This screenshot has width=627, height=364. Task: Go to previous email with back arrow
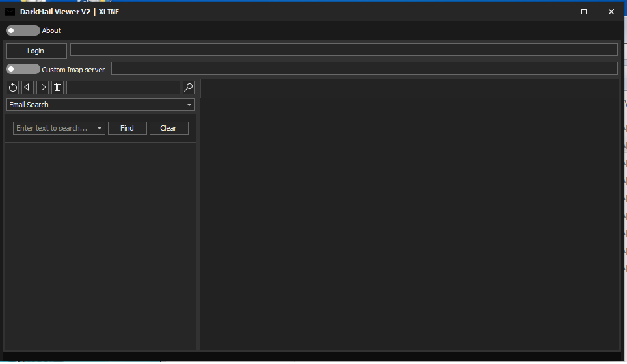[27, 87]
